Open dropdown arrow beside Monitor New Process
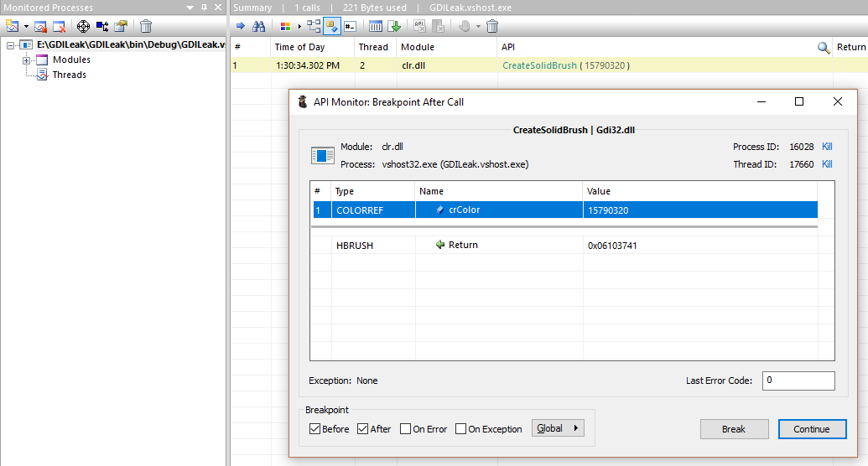The height and width of the screenshot is (466, 868). pos(26,27)
